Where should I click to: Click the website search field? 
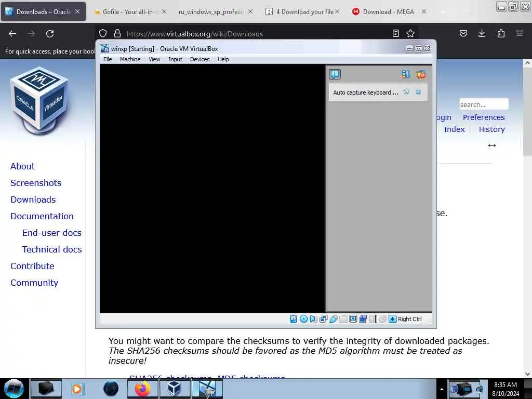[x=484, y=104]
